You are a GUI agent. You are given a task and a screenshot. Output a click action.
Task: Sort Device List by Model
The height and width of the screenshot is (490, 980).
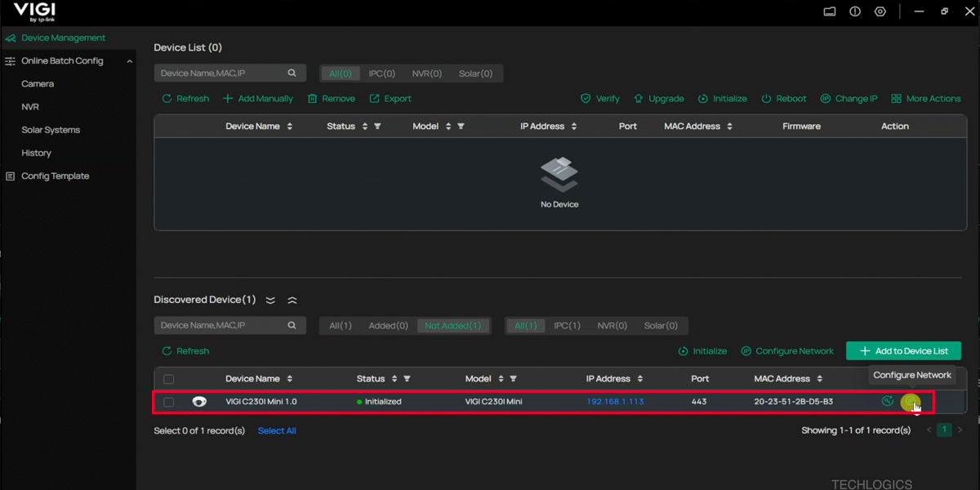point(448,127)
